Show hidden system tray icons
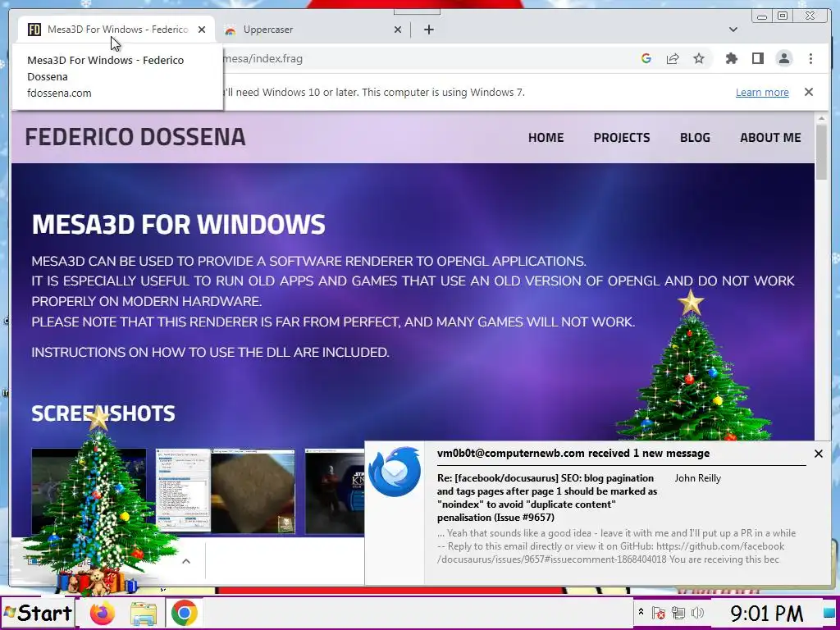The image size is (840, 630). [x=641, y=612]
